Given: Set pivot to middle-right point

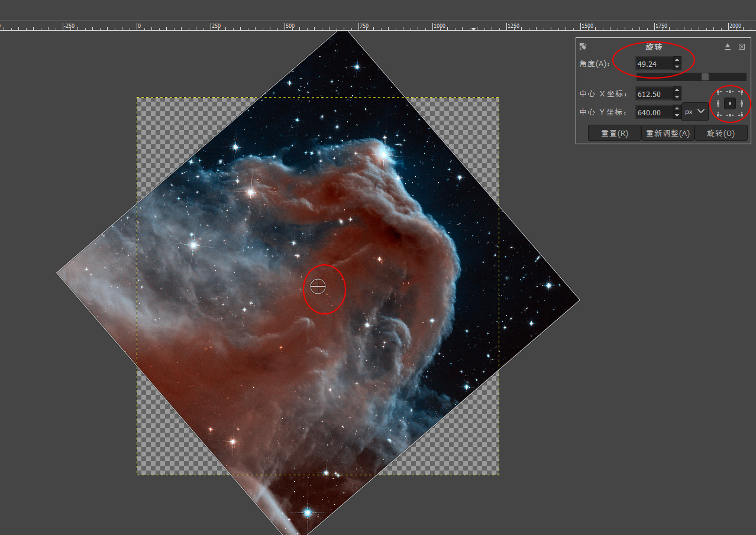Looking at the screenshot, I should coord(742,103).
